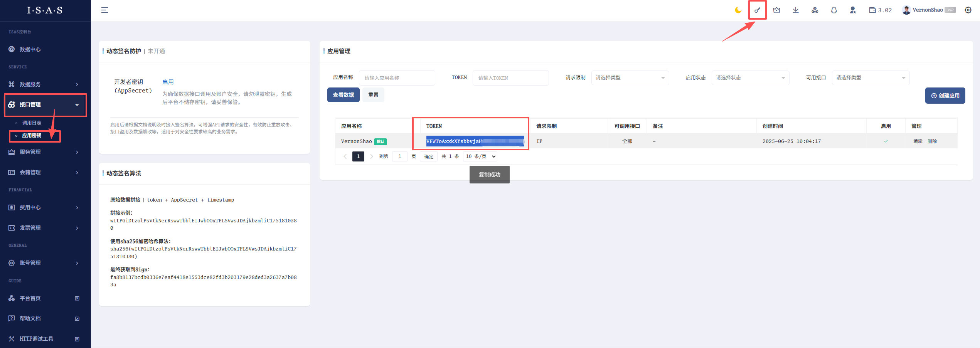Screen dimensions: 980x348
Task: Click the 查看数据 button
Action: (x=343, y=95)
